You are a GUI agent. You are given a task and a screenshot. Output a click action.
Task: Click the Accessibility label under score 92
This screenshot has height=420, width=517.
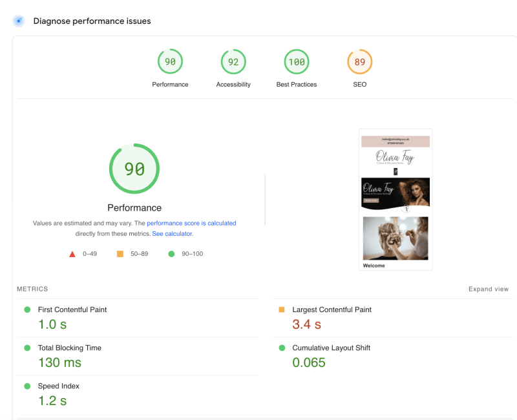click(x=233, y=85)
